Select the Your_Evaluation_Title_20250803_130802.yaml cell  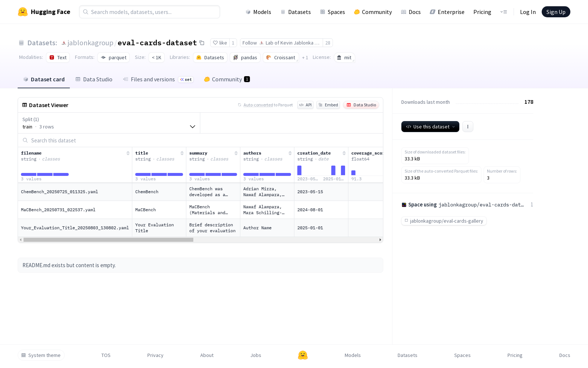[x=75, y=228]
